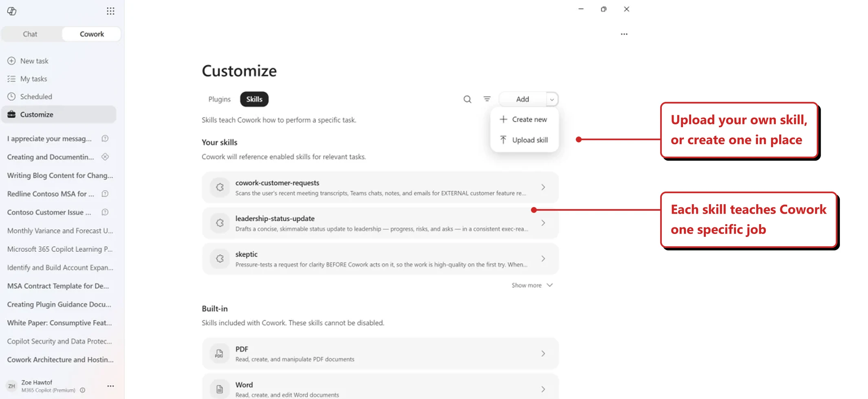Open 'Cowork Architecture and Hostin...' task
This screenshot has width=868, height=399.
pos(60,359)
